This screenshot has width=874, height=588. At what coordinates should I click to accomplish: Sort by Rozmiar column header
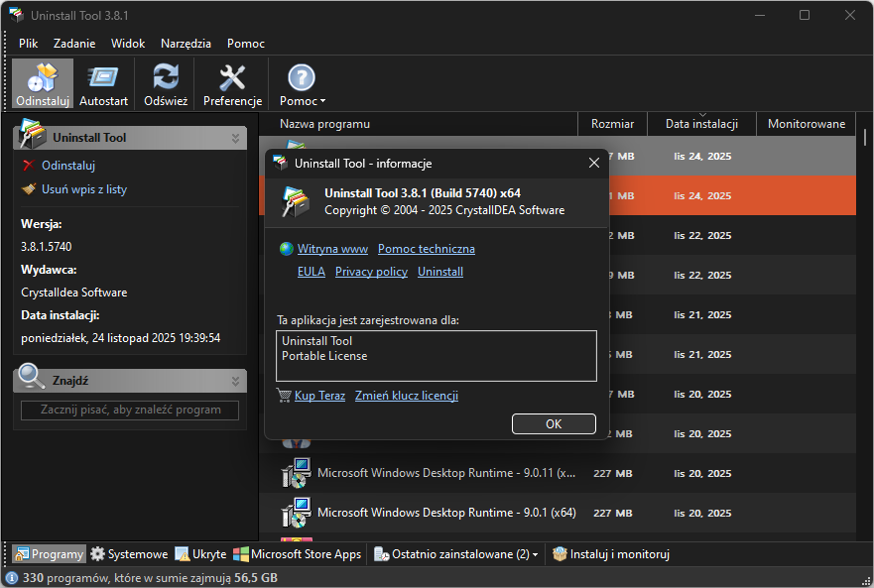tap(612, 124)
